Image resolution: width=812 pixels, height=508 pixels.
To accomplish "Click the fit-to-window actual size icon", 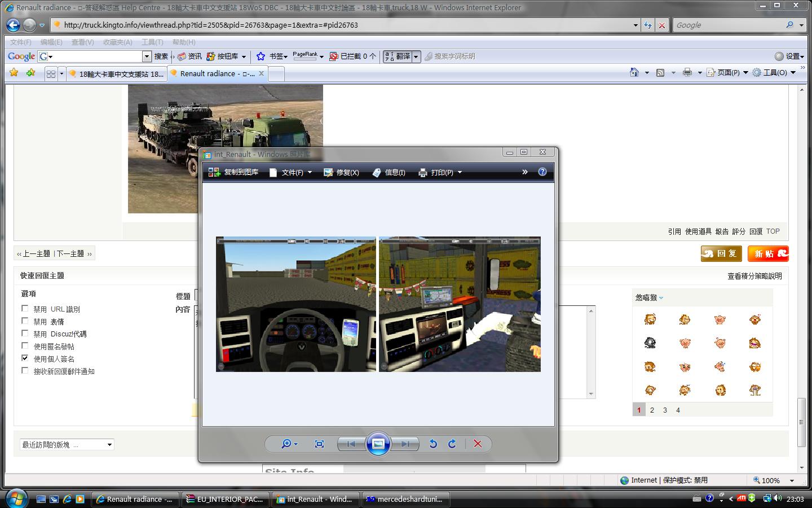I will [x=319, y=444].
